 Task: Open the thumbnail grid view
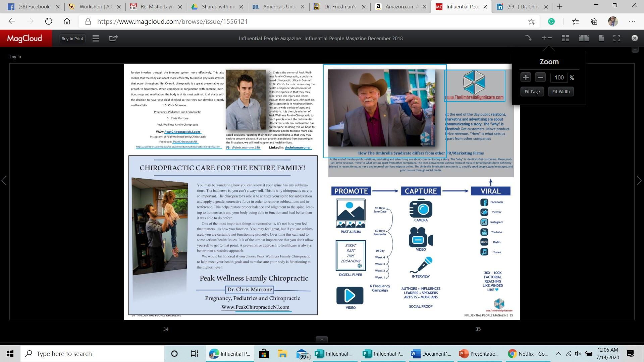565,38
